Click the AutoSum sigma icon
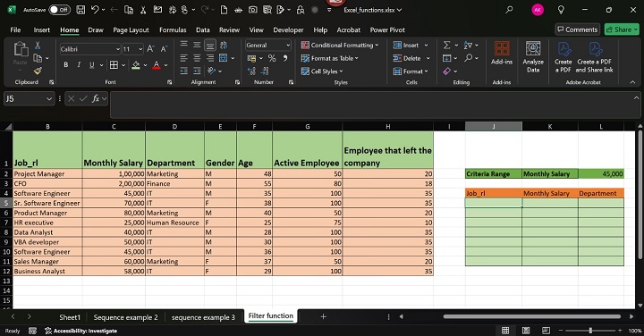The image size is (644, 336). point(447,46)
